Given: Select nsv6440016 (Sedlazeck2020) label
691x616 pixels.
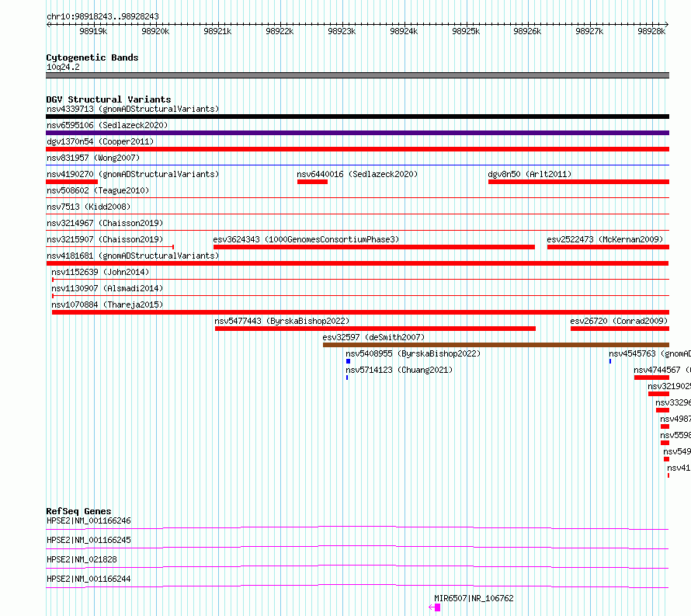Looking at the screenshot, I should (x=357, y=174).
